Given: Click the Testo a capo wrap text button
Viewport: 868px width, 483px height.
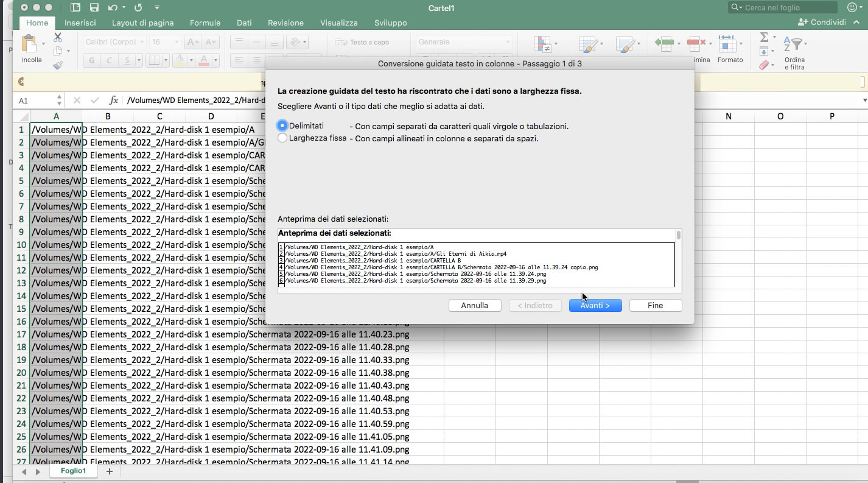Looking at the screenshot, I should point(362,42).
